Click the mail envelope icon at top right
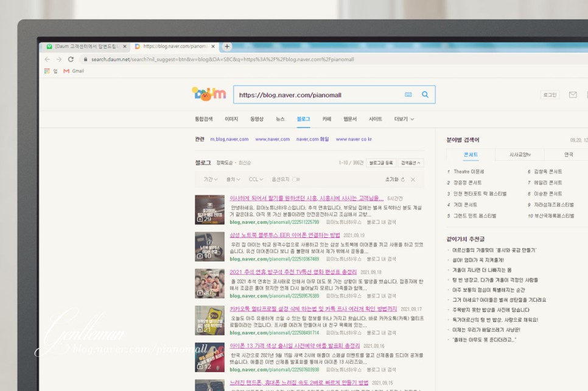588x391 pixels. click(x=573, y=95)
